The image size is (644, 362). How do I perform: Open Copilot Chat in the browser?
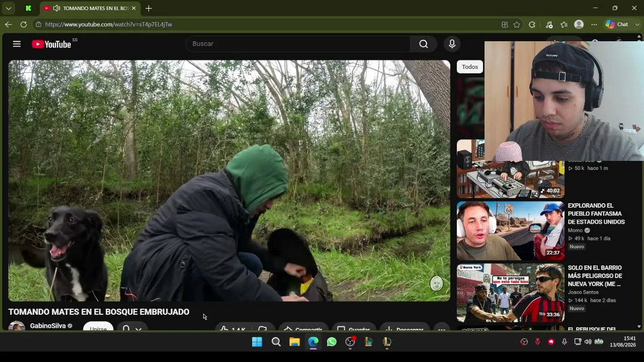[617, 24]
